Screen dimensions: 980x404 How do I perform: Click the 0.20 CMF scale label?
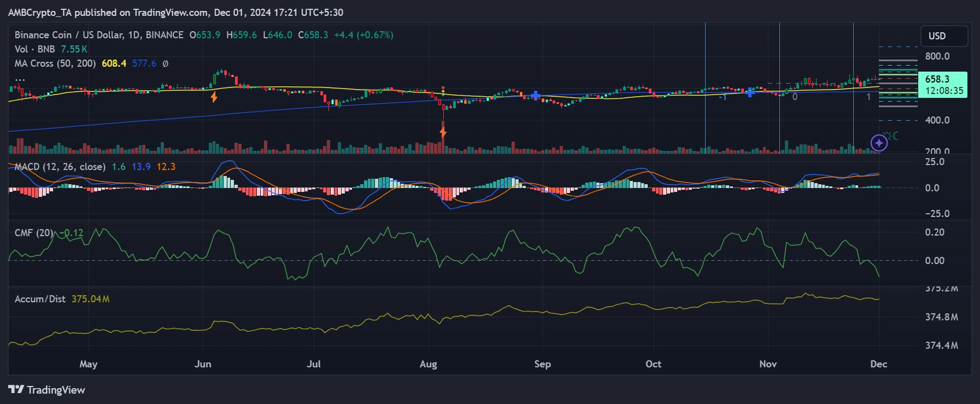pyautogui.click(x=935, y=232)
